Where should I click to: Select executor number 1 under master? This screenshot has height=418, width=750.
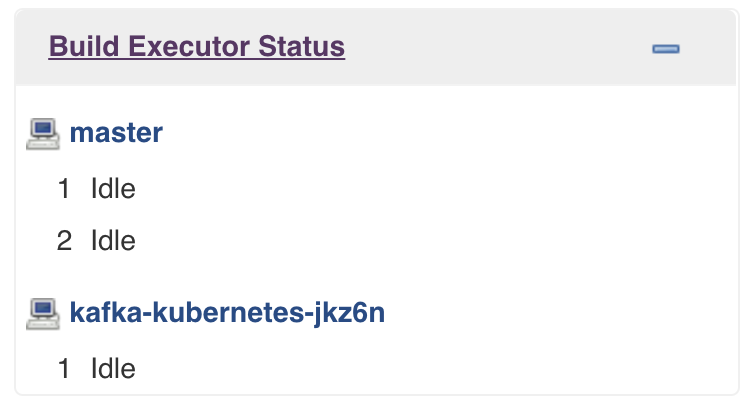click(64, 189)
